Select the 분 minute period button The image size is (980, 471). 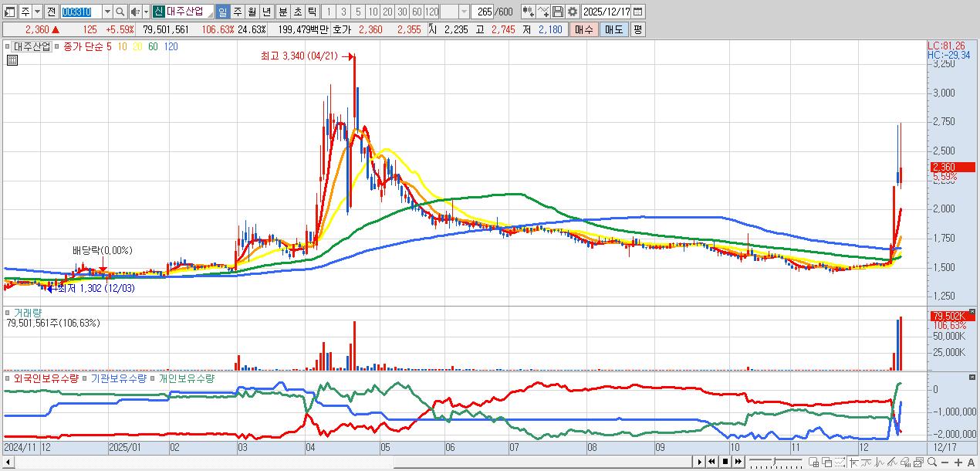tap(282, 12)
